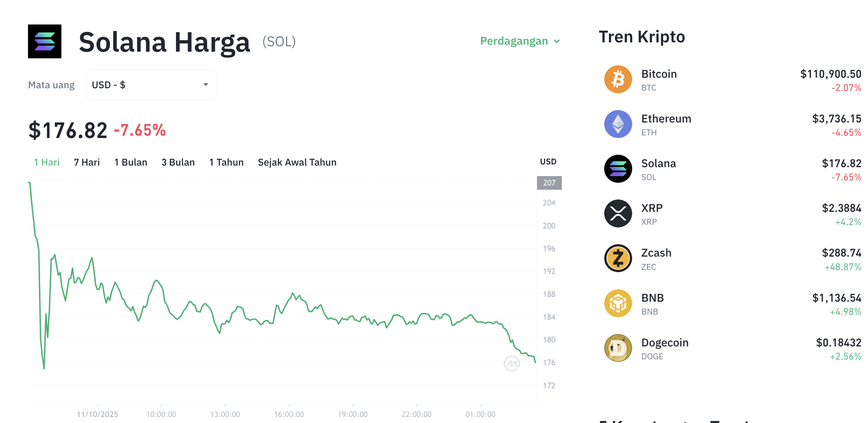Click the Solana logo beside the page title
The height and width of the screenshot is (423, 868).
45,42
